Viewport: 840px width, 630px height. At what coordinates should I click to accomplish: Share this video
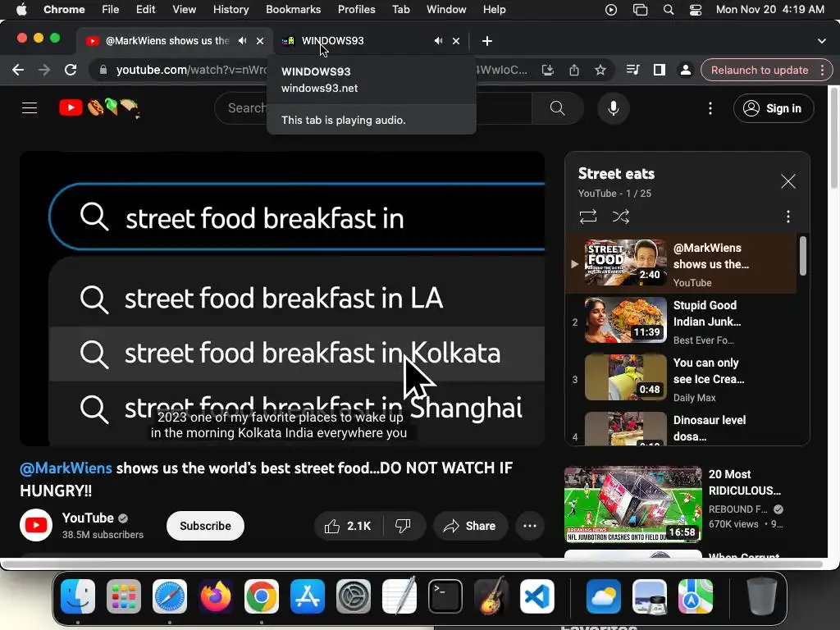click(x=469, y=526)
